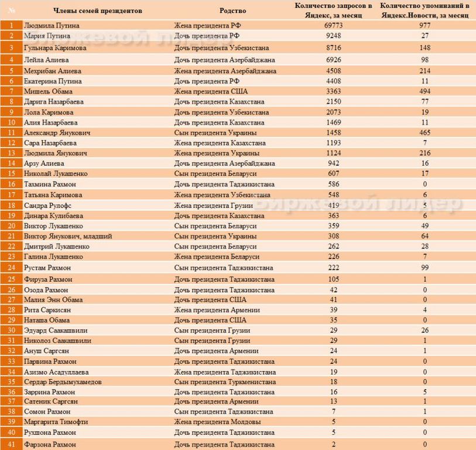The width and height of the screenshot is (476, 450).
Task: Click the Члены семей президентов column header
Action: [98, 11]
